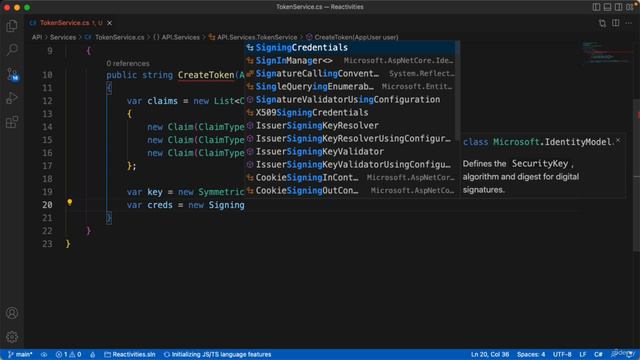The width and height of the screenshot is (640, 360).
Task: Select SignInManager<> suggestion
Action: coord(350,60)
